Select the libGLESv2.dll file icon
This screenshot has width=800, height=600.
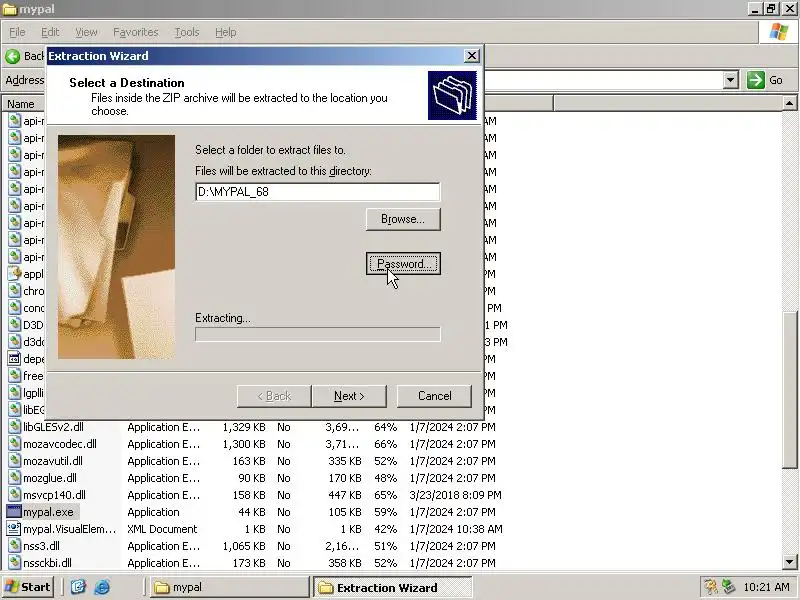pos(14,427)
